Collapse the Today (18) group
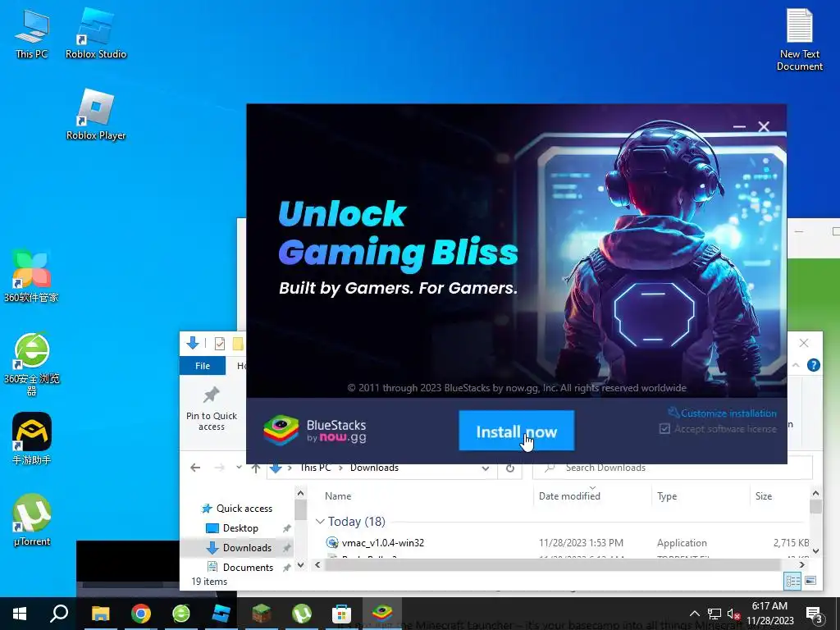This screenshot has height=630, width=840. [x=321, y=521]
